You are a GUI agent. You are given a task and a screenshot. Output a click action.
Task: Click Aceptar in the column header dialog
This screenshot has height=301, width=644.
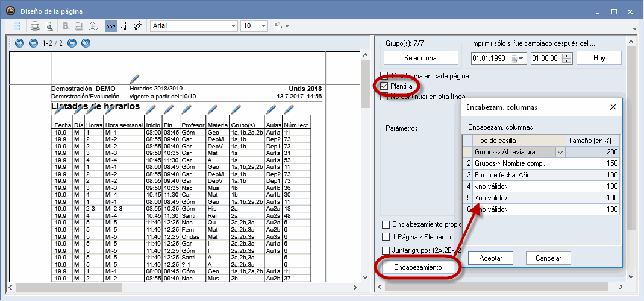click(491, 258)
